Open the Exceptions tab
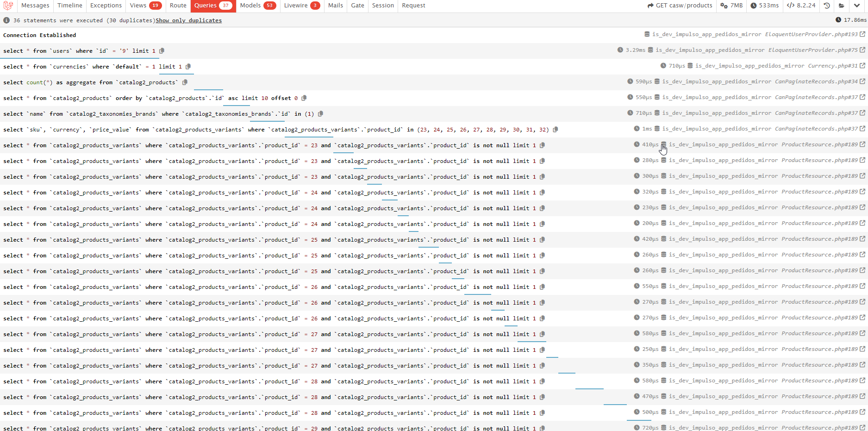This screenshot has height=431, width=868. [106, 6]
